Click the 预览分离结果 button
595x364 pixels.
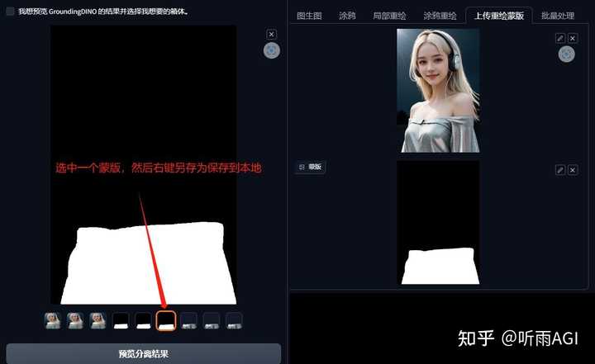click(144, 354)
